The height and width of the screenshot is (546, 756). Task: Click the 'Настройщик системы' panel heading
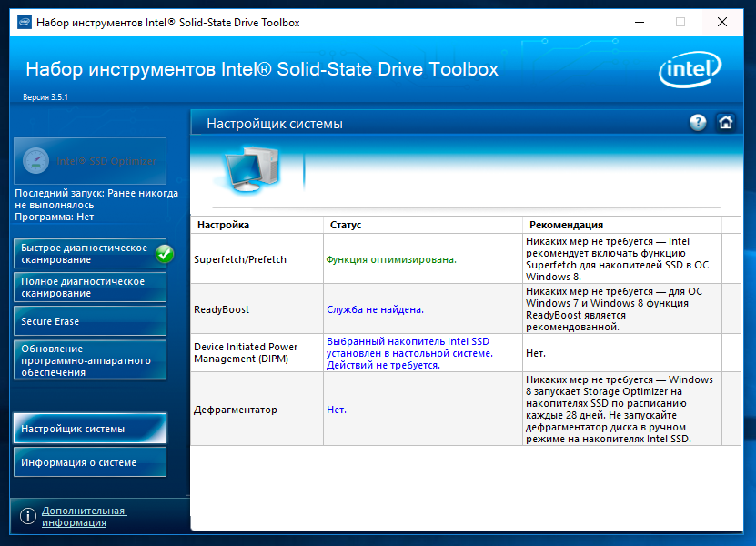click(275, 124)
